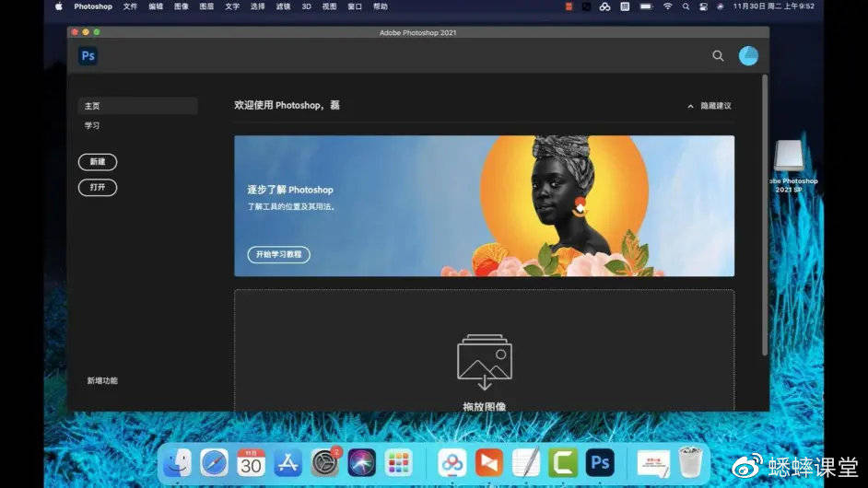
Task: Open Spotlight search in menu bar
Action: [686, 6]
